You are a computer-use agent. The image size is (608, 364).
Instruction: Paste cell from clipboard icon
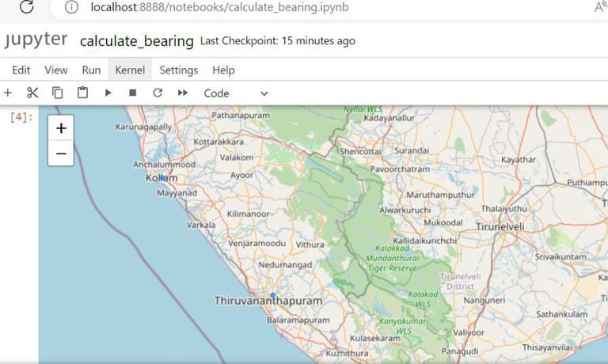tap(82, 93)
